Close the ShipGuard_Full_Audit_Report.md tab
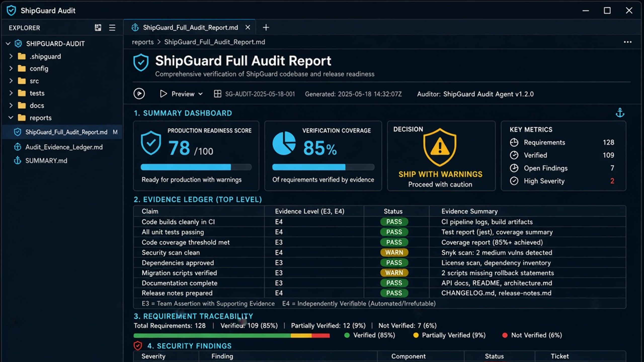 [248, 27]
